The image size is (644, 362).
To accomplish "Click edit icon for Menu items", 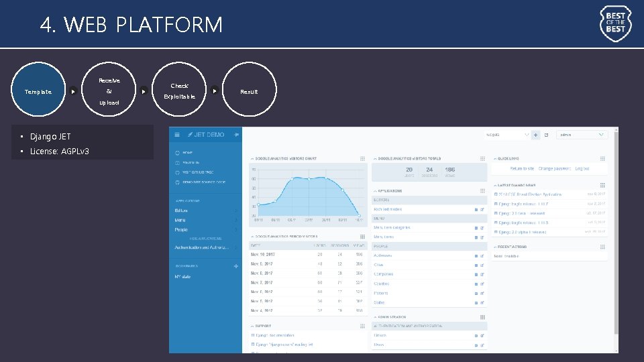I will 482,237.
